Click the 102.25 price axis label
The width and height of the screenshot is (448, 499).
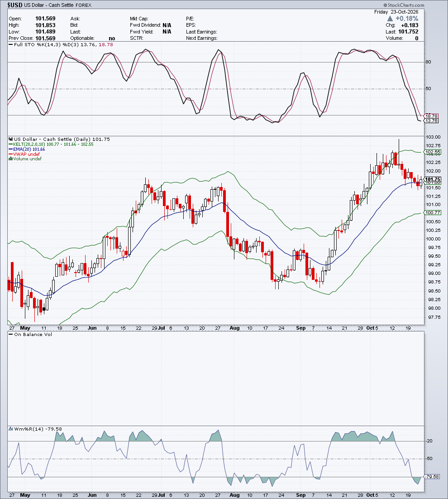(434, 162)
